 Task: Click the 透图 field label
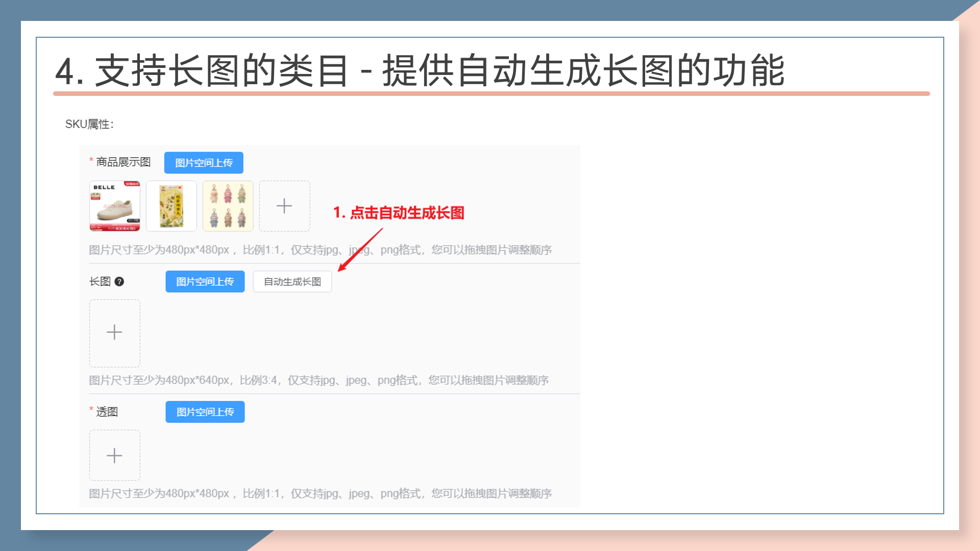(107, 412)
